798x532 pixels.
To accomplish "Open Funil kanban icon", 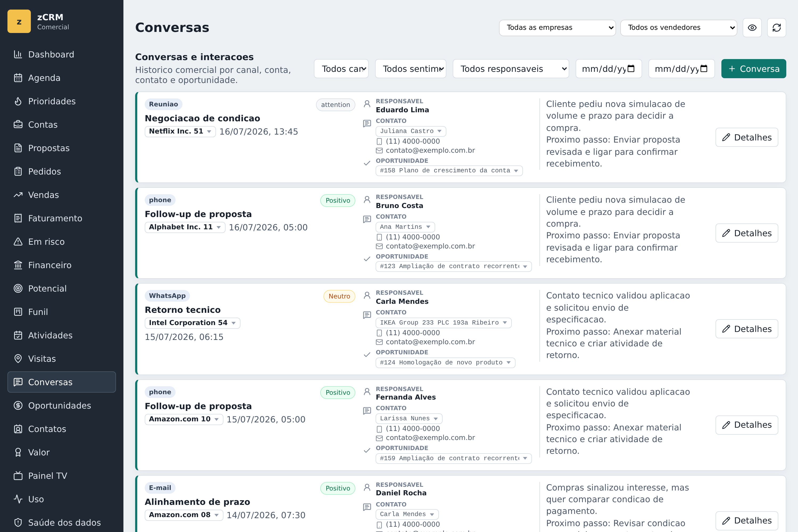I will [x=18, y=312].
